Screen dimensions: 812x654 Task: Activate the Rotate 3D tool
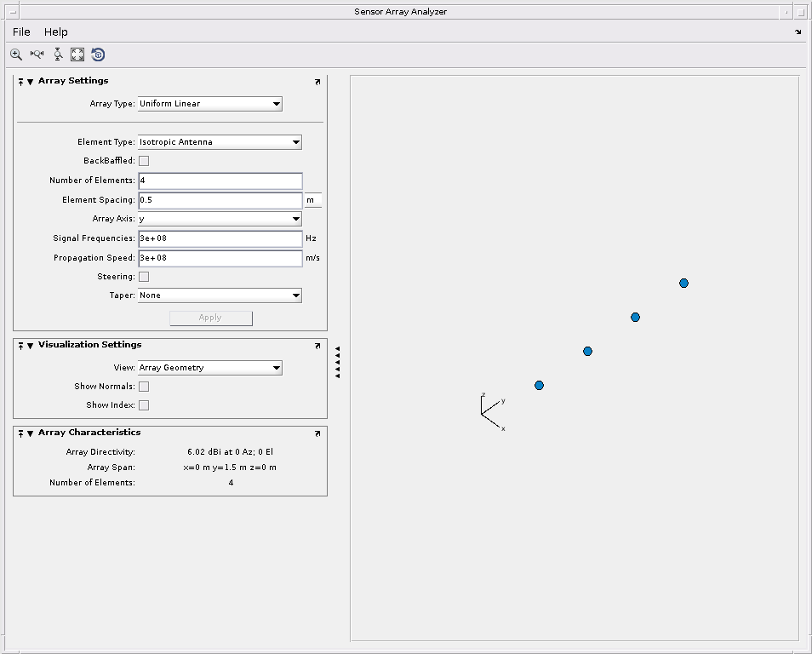click(98, 54)
